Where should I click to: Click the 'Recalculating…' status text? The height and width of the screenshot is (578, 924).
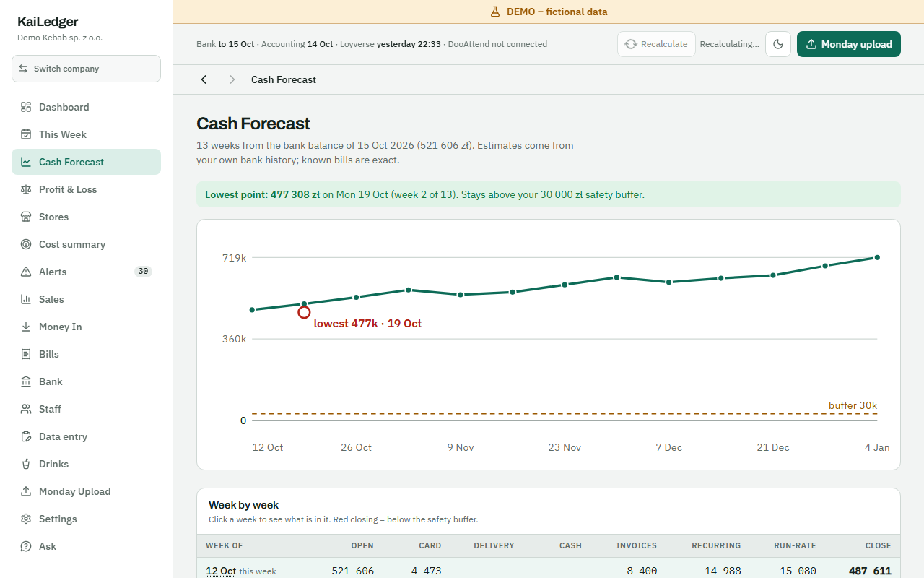pyautogui.click(x=729, y=44)
